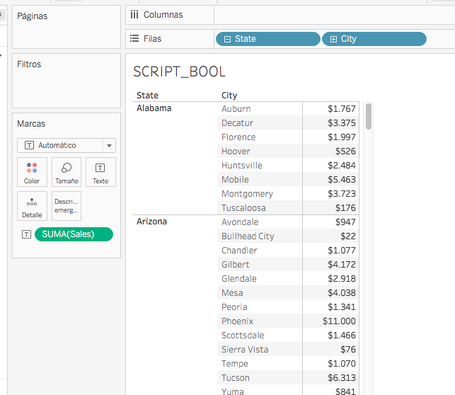
Task: Open the Descripción emergente tooltip card
Action: 66,206
